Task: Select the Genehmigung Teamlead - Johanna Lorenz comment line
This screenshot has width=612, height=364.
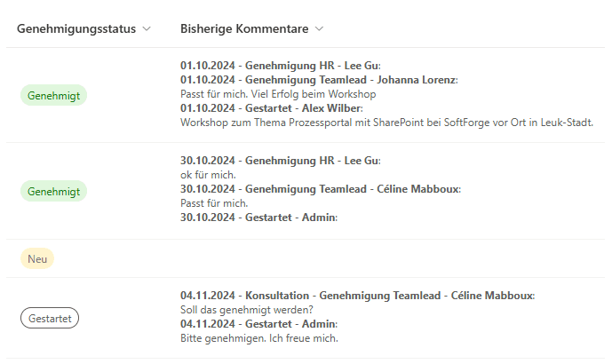Action: point(318,80)
